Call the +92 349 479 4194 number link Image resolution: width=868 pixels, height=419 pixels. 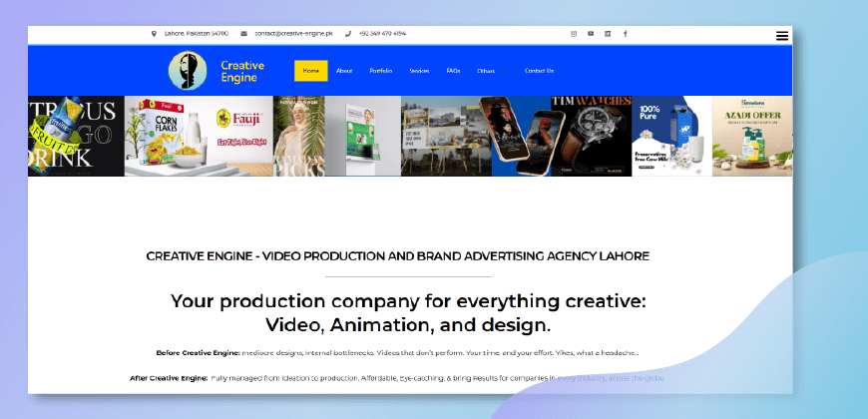[x=382, y=34]
